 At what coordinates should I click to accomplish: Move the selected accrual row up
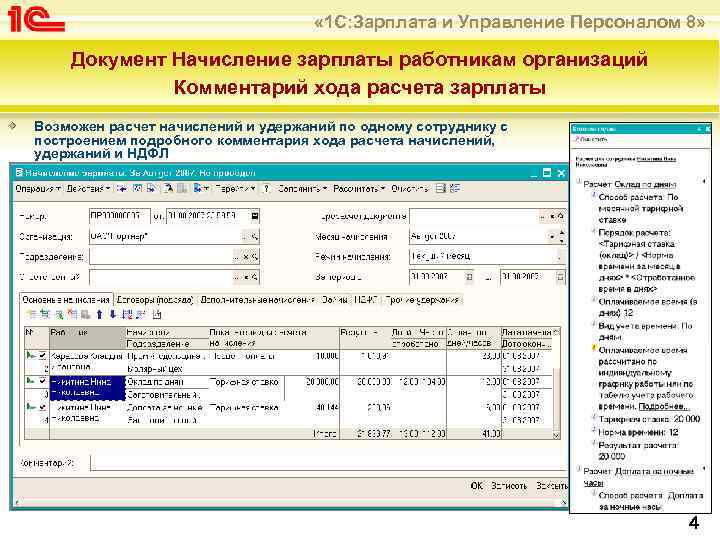point(99,315)
